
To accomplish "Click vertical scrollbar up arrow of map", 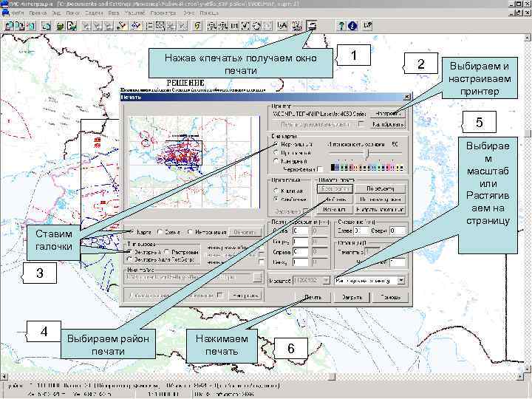I will pyautogui.click(x=528, y=37).
